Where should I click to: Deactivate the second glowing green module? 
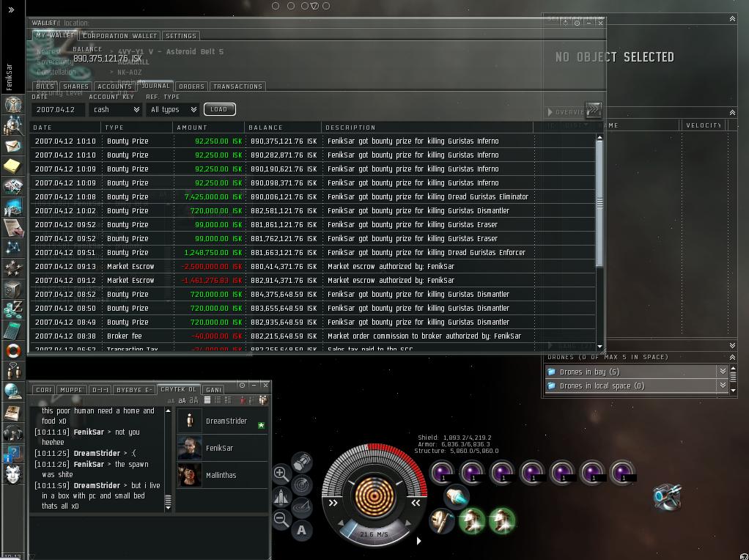pyautogui.click(x=502, y=520)
